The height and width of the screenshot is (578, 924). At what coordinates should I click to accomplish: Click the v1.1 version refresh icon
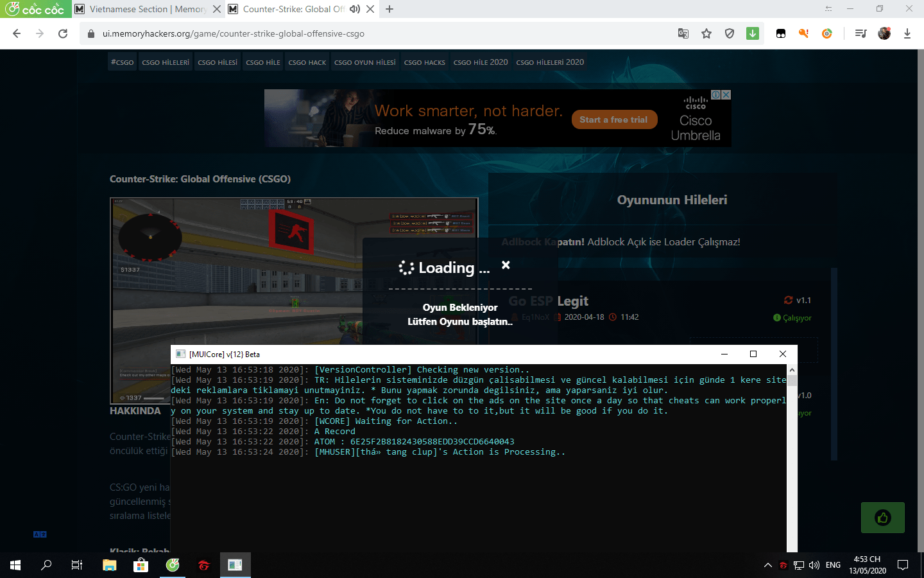pyautogui.click(x=788, y=300)
